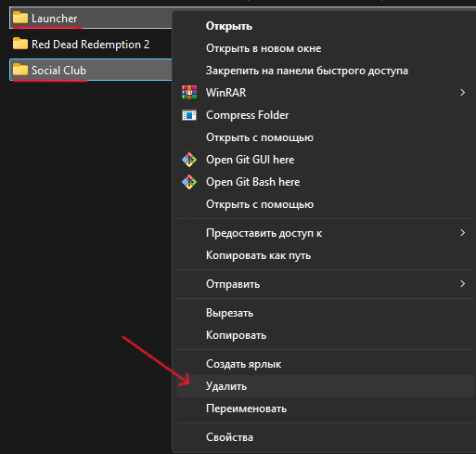Expand the WinRAR submenu arrow
Image resolution: width=476 pixels, height=454 pixels.
463,93
